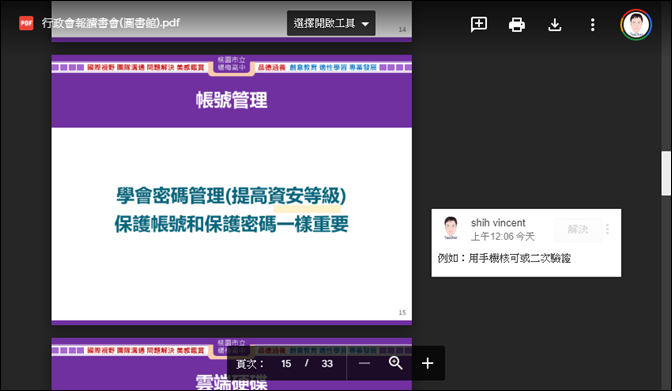Open the 選擇開啟工具 dropdown
672x391 pixels.
(x=331, y=23)
